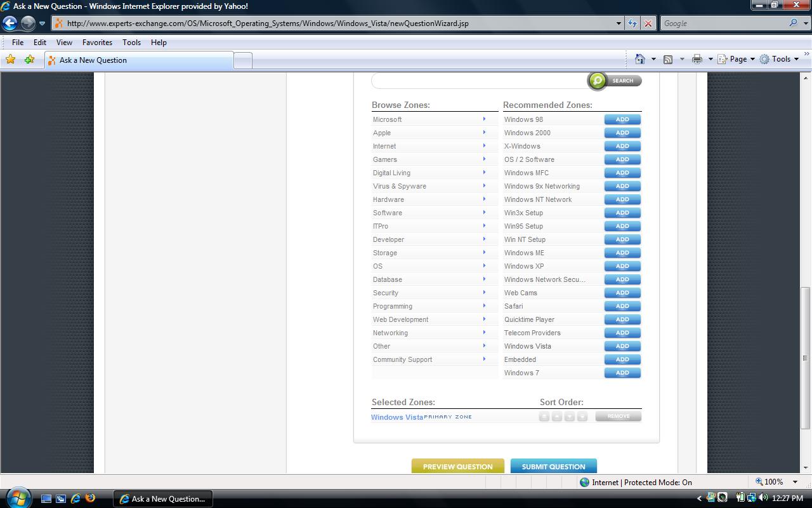The width and height of the screenshot is (812, 508).
Task: Go forward with the browser Forward arrow
Action: pyautogui.click(x=28, y=23)
